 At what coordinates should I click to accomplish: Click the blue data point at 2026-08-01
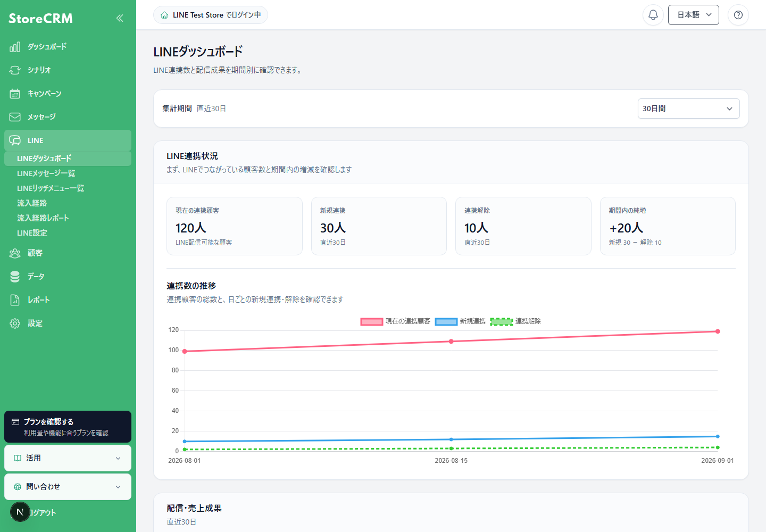pyautogui.click(x=185, y=442)
